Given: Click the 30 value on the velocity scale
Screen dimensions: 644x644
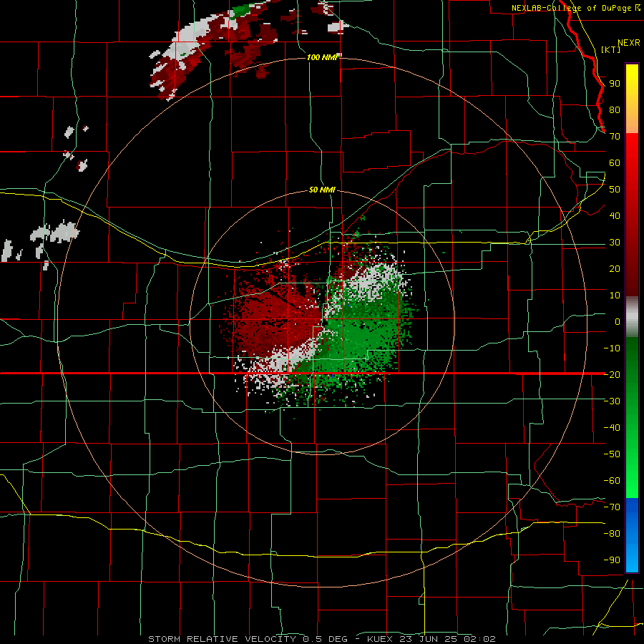Looking at the screenshot, I should click(x=615, y=243).
